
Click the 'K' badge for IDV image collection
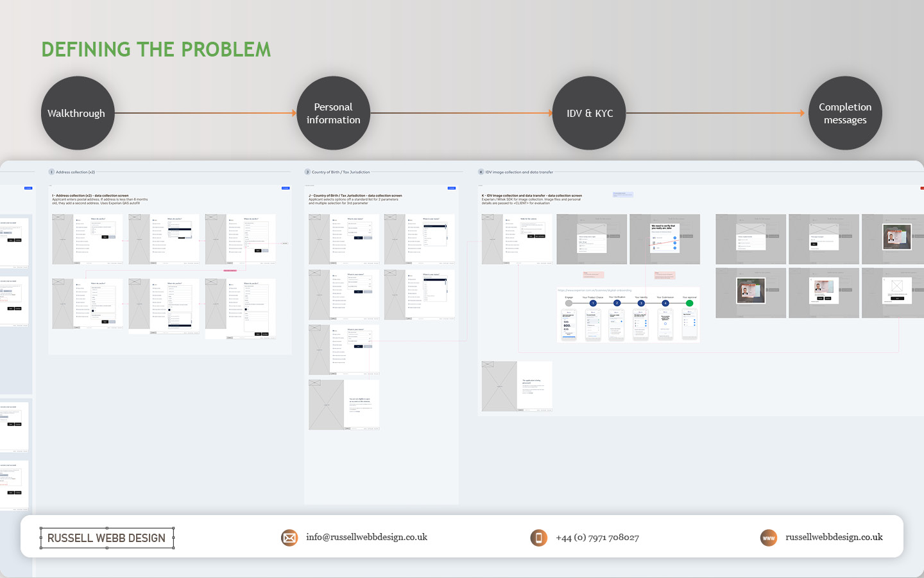481,172
